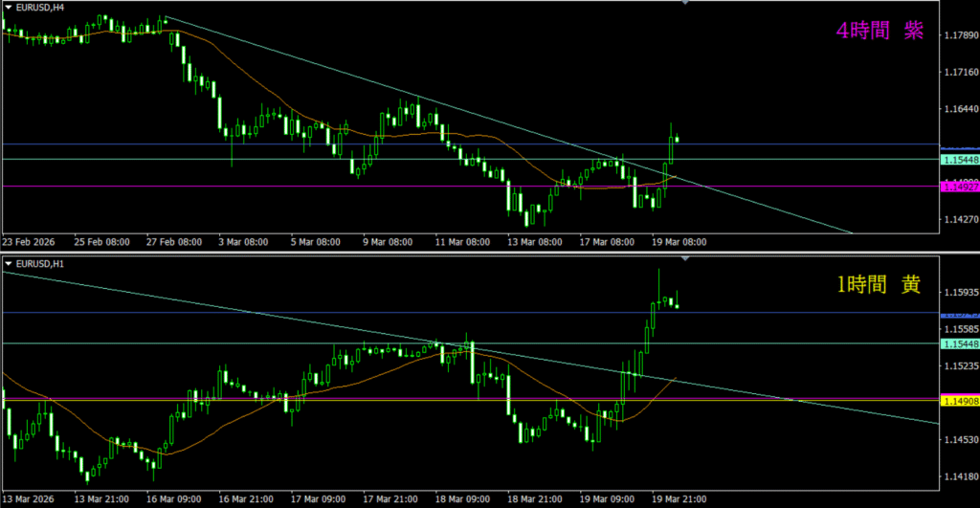Click 1.15935 on the H1 price scale

(x=960, y=292)
